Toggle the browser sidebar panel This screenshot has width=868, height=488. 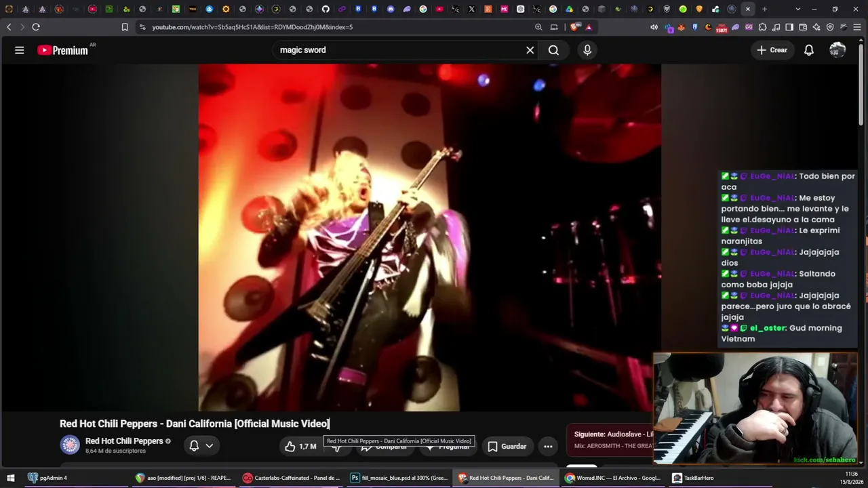pyautogui.click(x=789, y=27)
